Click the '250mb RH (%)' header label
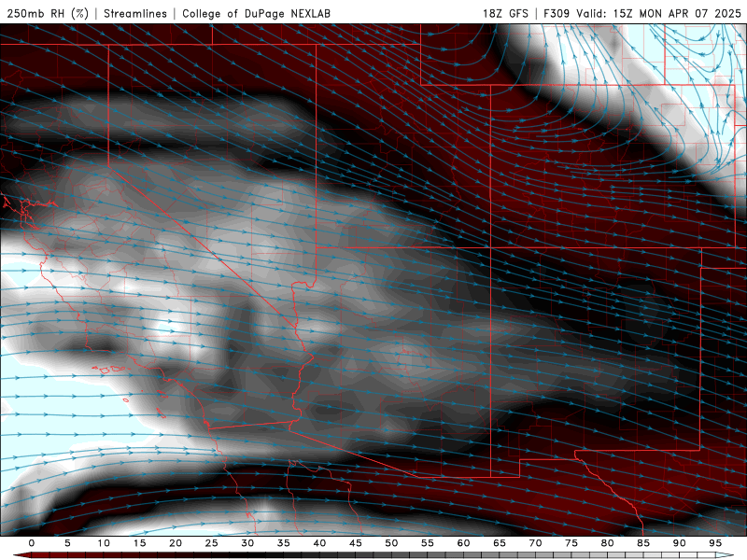 tap(48, 13)
